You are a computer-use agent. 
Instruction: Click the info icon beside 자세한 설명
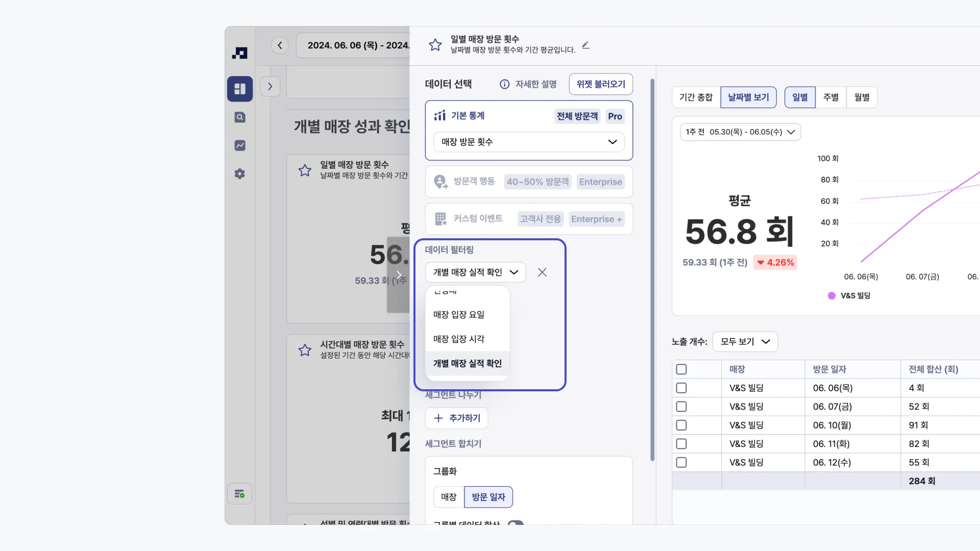(504, 84)
